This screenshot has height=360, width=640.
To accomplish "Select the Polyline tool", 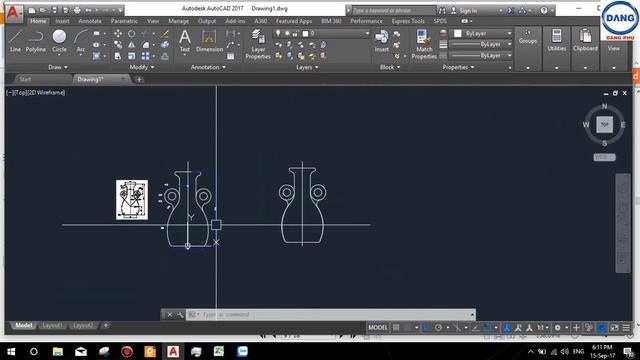I will pos(36,41).
